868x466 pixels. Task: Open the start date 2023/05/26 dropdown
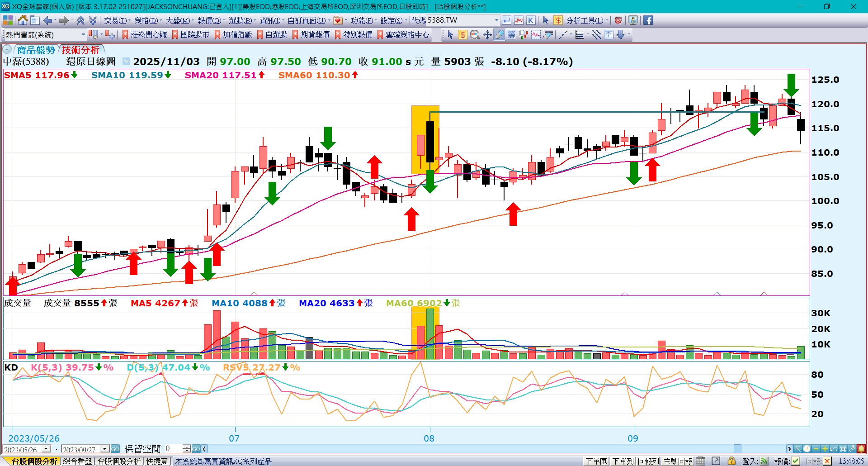pos(46,449)
